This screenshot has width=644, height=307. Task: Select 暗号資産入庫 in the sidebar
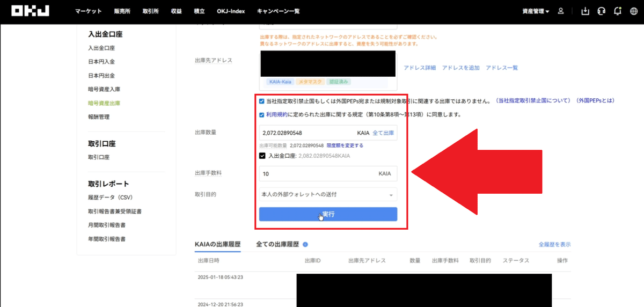104,89
